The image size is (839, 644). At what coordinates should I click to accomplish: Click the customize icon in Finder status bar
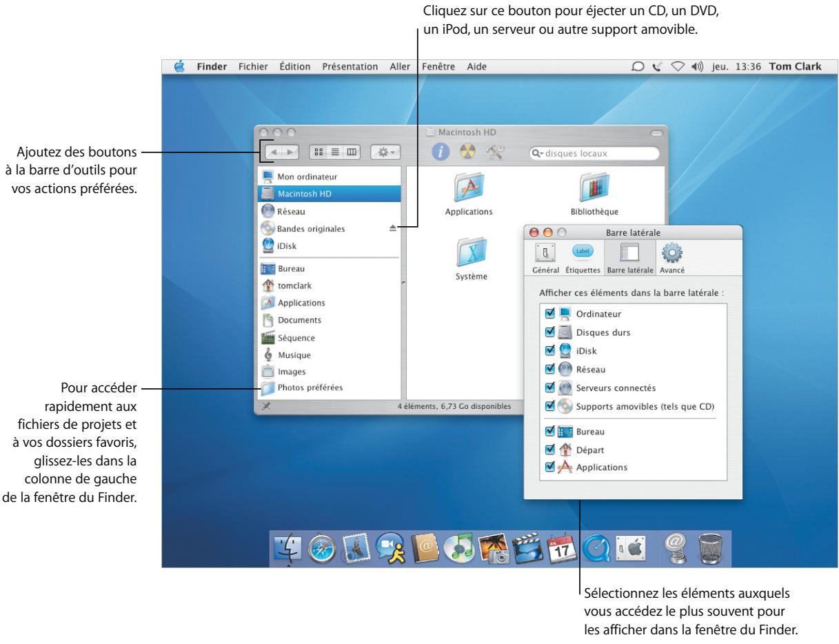pos(266,407)
